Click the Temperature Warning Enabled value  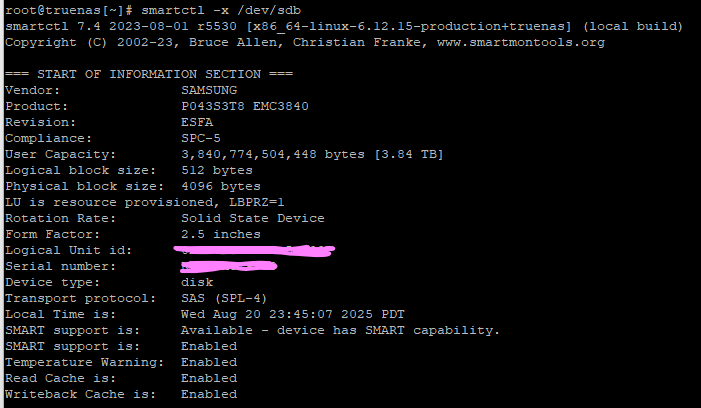tap(209, 362)
